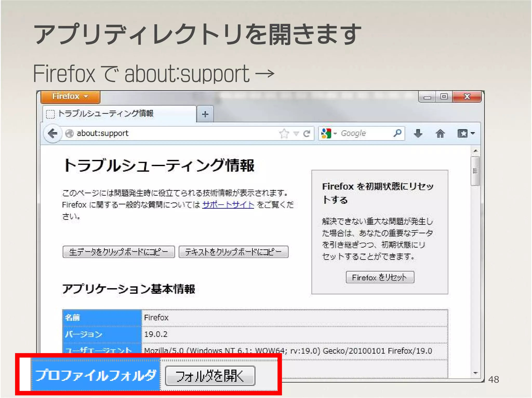Click the バージョン row header

pyautogui.click(x=102, y=334)
